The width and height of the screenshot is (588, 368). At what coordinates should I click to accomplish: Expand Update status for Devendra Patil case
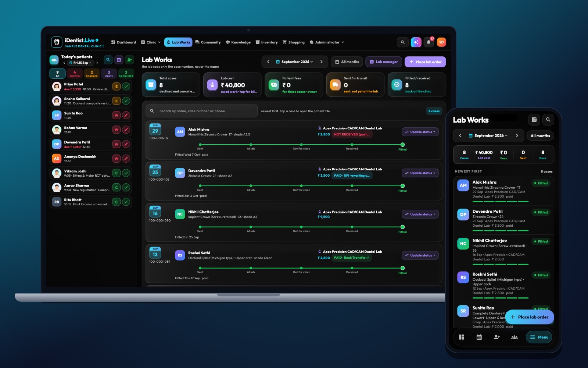420,173
